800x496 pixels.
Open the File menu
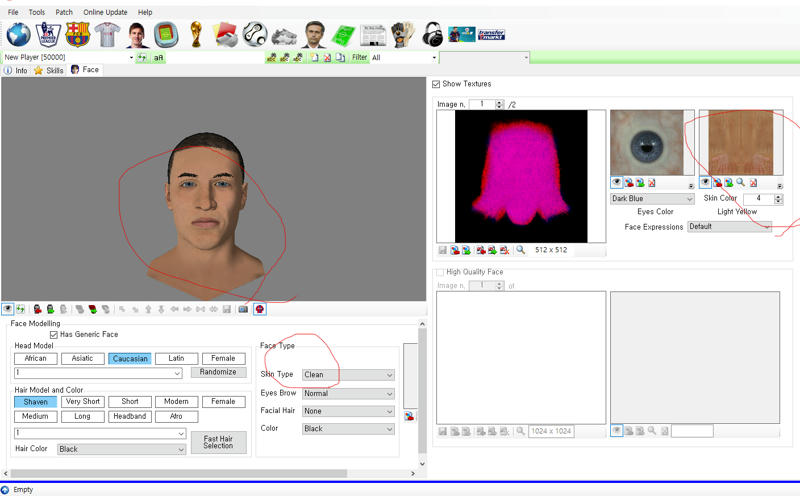[13, 12]
